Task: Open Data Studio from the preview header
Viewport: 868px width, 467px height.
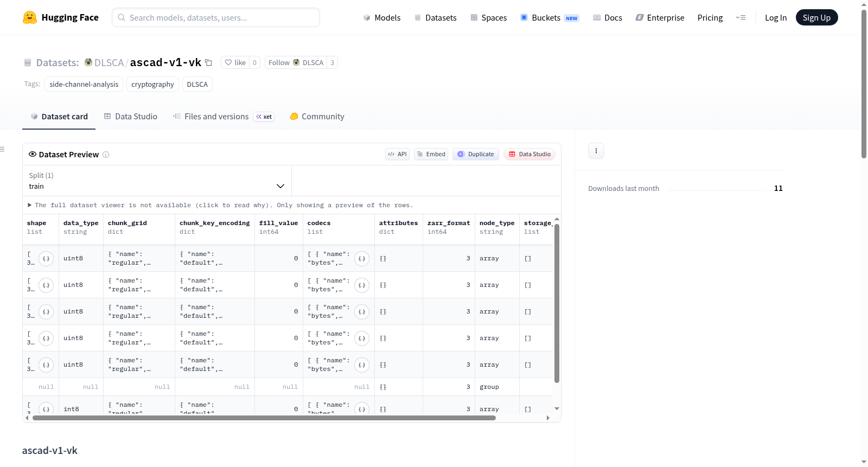Action: pos(529,154)
